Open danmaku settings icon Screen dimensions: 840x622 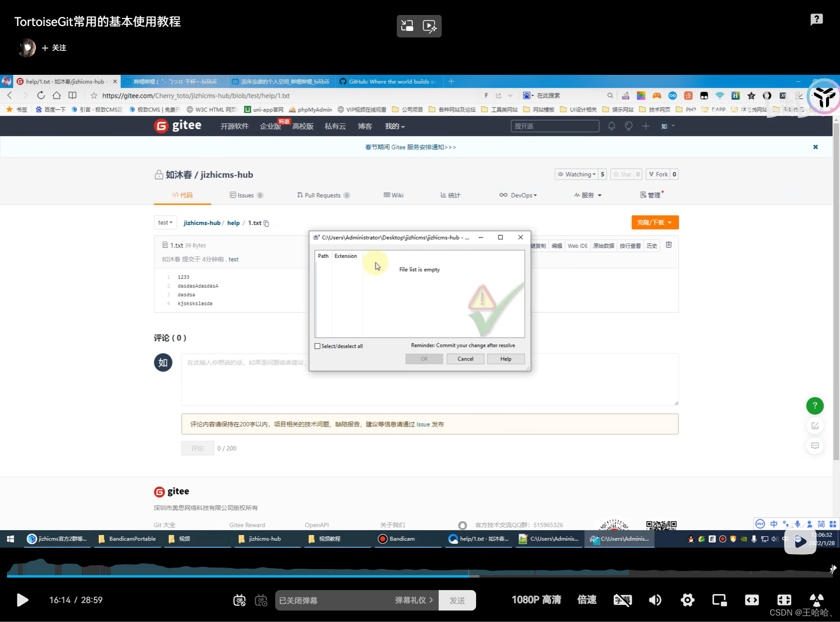pyautogui.click(x=261, y=600)
